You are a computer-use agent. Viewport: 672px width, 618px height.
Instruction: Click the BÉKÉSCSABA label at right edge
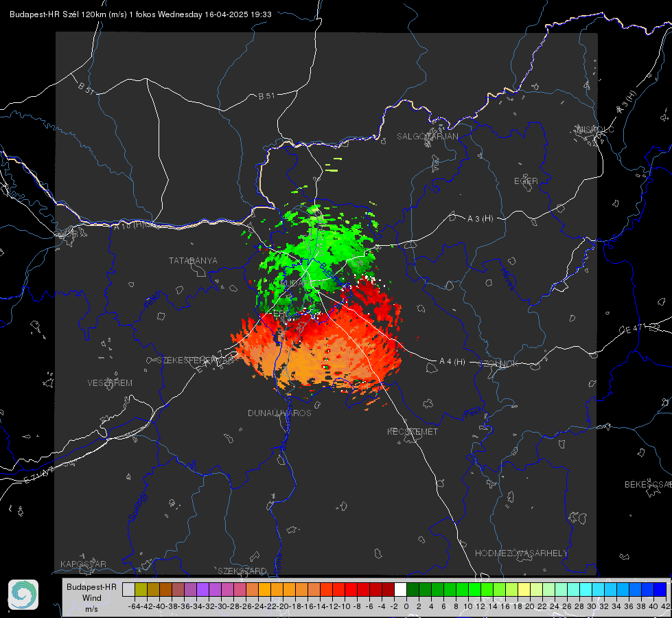pyautogui.click(x=648, y=484)
